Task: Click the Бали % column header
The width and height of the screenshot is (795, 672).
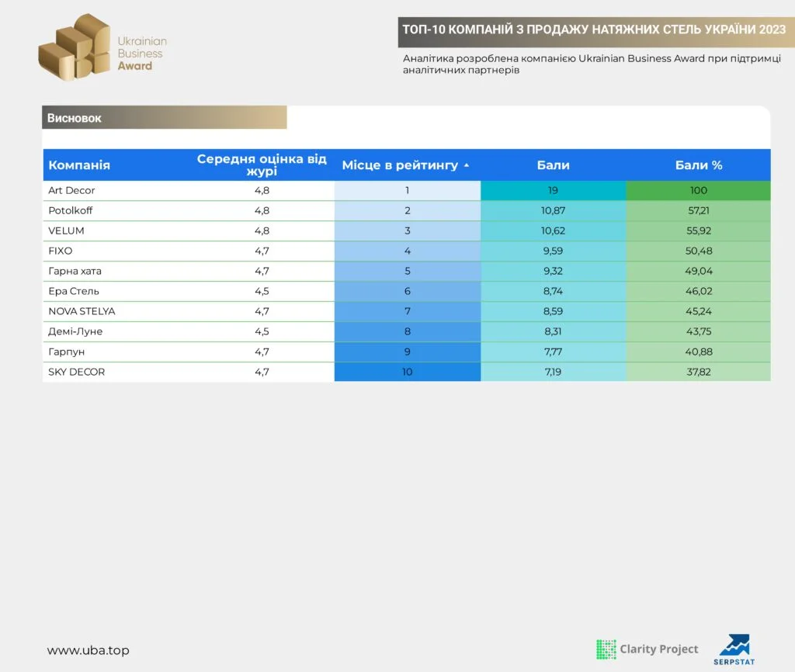Action: (x=699, y=165)
